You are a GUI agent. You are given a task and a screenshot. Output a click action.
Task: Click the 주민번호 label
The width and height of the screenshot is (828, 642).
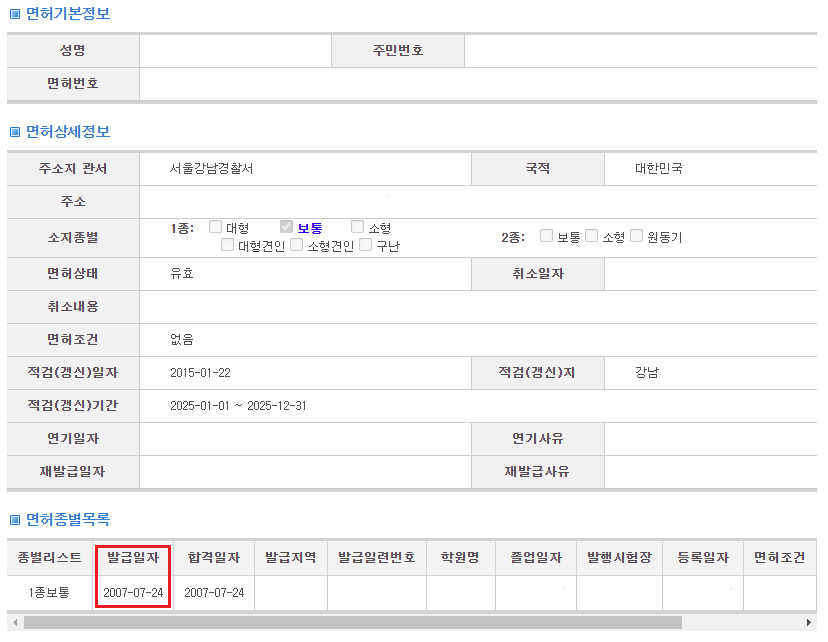pyautogui.click(x=398, y=50)
